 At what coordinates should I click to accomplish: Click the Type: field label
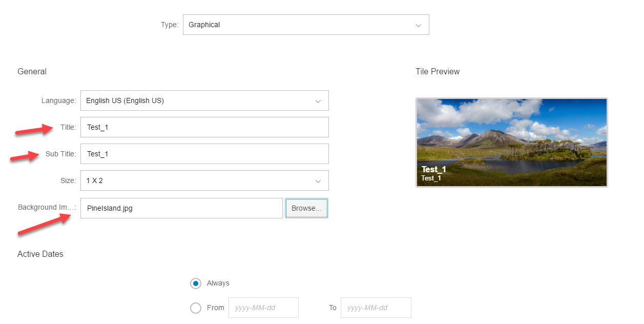pyautogui.click(x=170, y=25)
